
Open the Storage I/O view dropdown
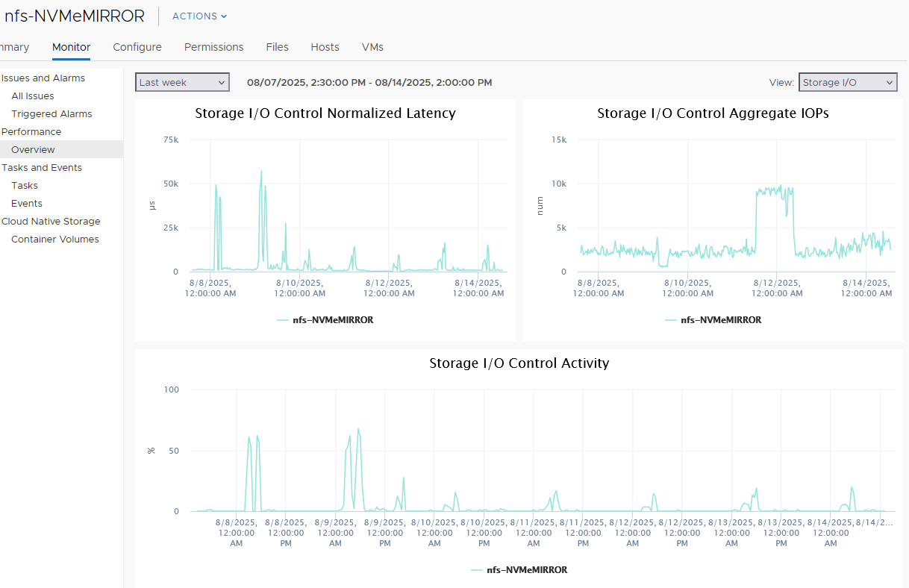pyautogui.click(x=848, y=82)
